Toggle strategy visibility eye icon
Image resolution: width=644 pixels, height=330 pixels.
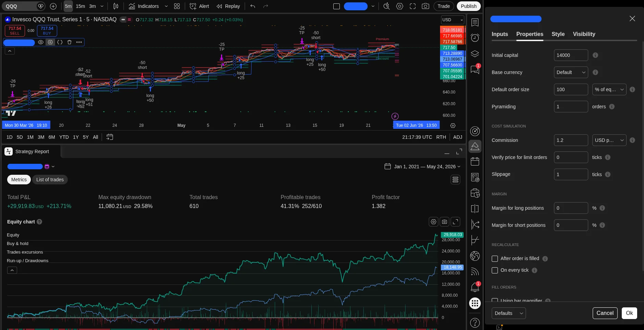tap(41, 42)
